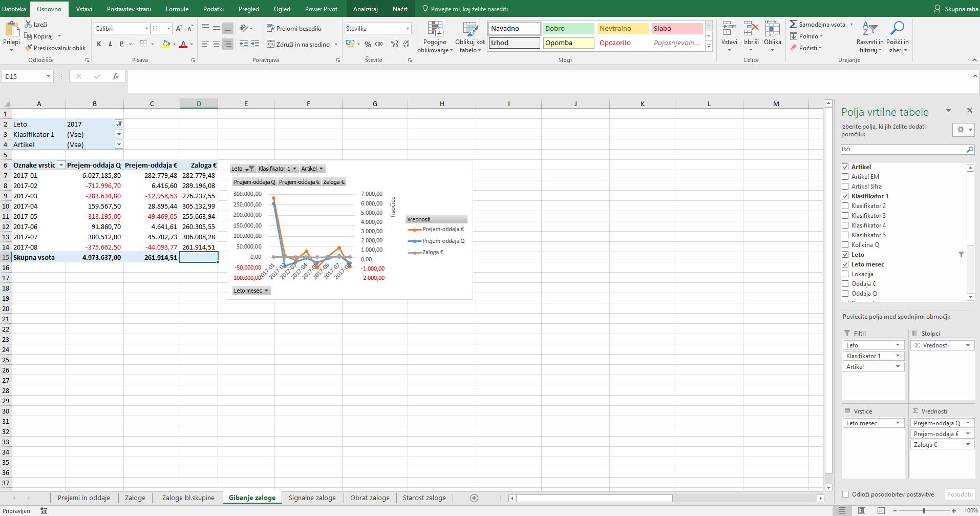Click the bold K formatting button

click(x=99, y=44)
